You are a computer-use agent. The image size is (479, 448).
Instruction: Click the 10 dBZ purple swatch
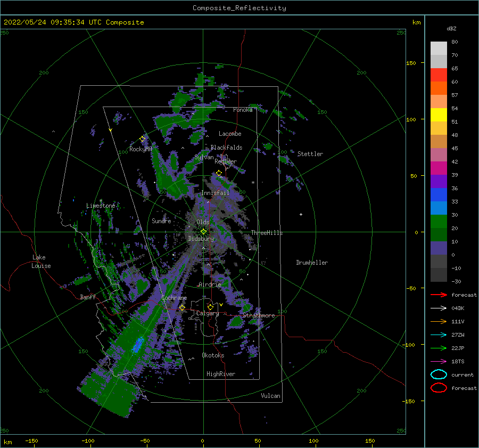tap(439, 248)
